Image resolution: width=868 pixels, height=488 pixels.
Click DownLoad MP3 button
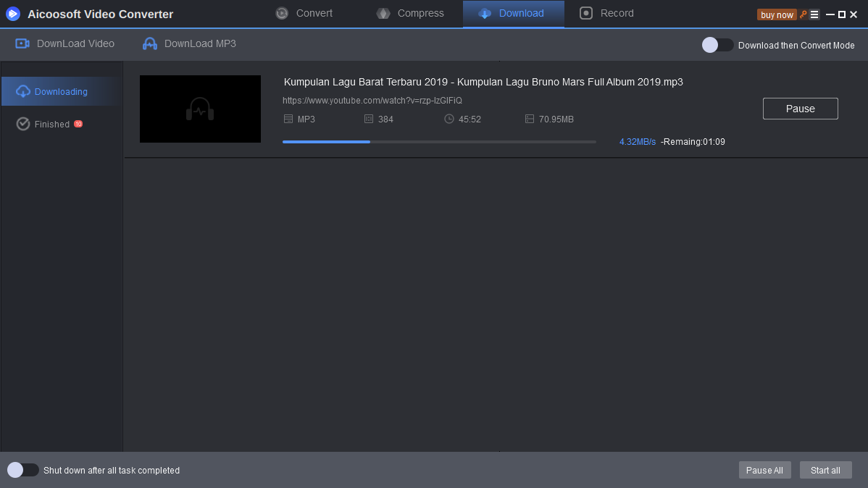tap(189, 43)
